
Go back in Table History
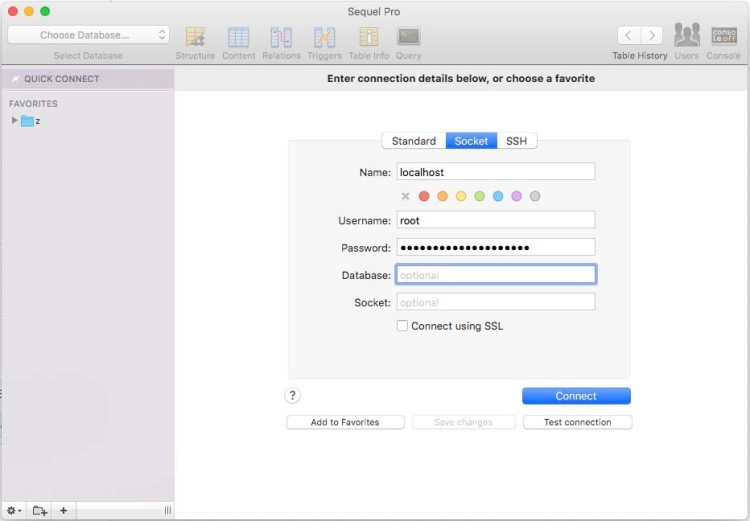629,35
